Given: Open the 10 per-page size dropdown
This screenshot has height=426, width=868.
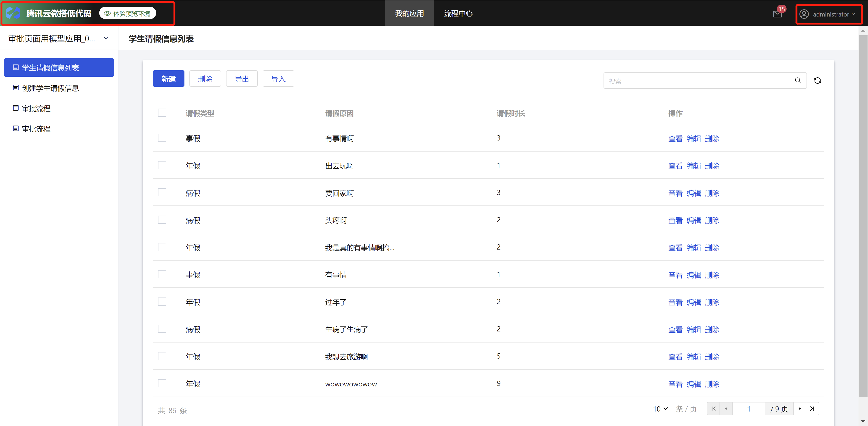Looking at the screenshot, I should 660,409.
